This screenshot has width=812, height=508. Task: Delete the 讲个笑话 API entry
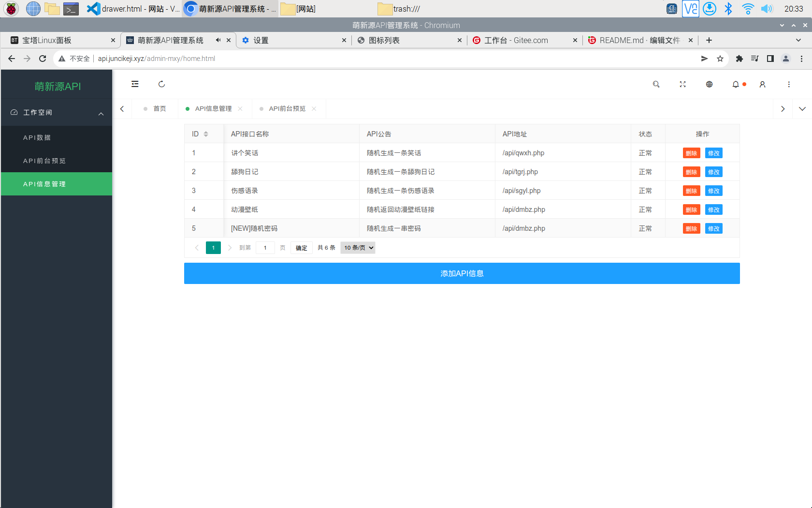click(x=691, y=153)
